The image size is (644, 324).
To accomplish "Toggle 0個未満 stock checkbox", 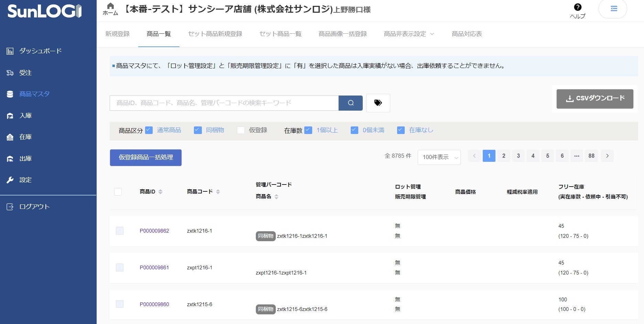I will [x=354, y=130].
